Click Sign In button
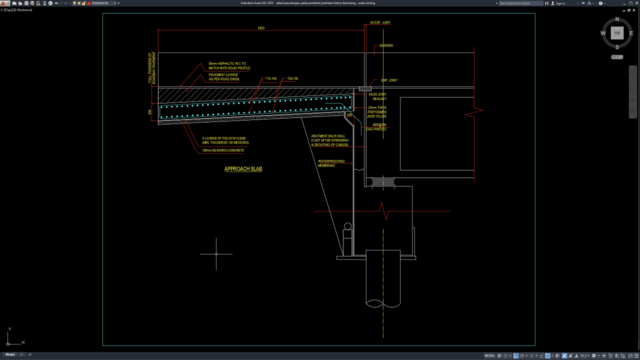 [x=558, y=3]
